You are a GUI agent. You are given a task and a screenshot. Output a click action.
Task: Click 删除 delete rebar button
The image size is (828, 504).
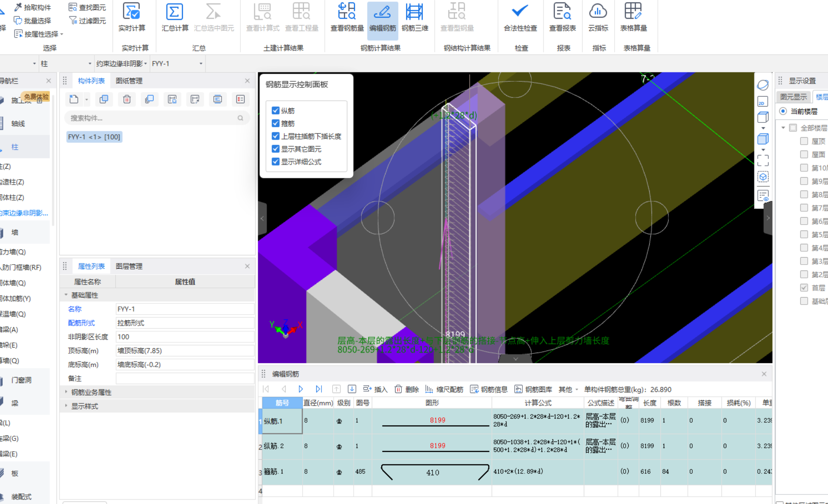click(x=407, y=389)
